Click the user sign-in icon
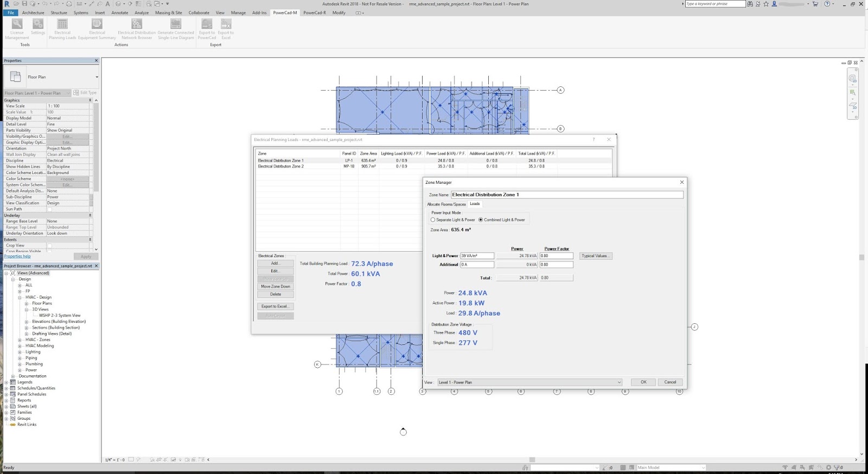This screenshot has width=868, height=474. (774, 4)
